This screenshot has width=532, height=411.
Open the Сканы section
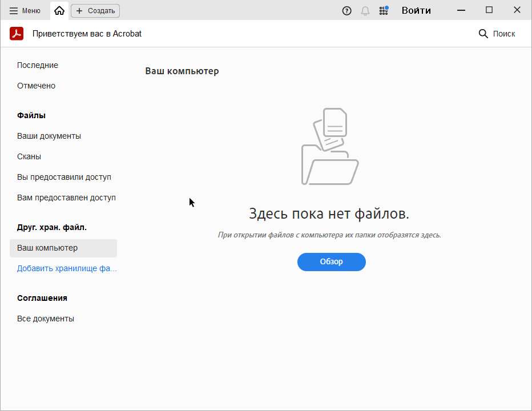click(x=29, y=156)
